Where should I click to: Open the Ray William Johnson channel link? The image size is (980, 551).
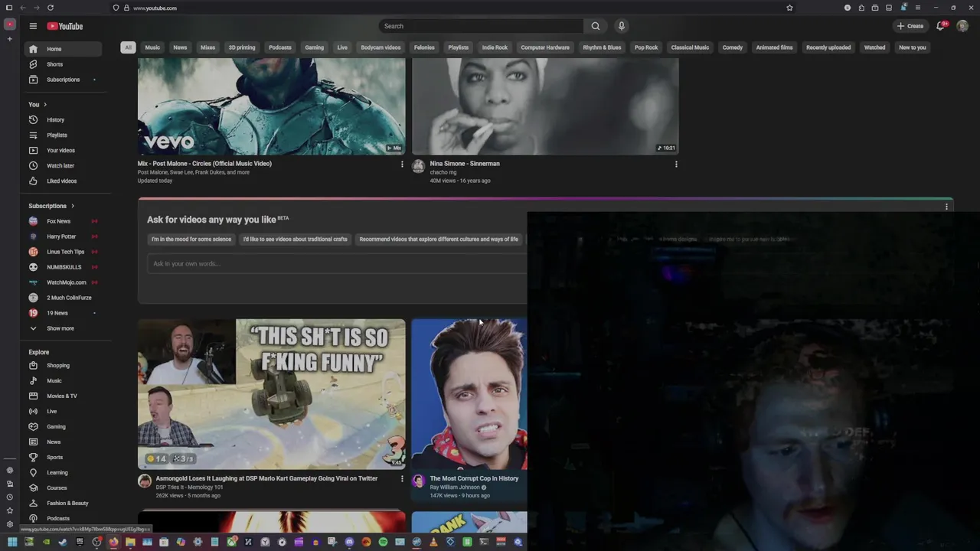click(x=456, y=487)
